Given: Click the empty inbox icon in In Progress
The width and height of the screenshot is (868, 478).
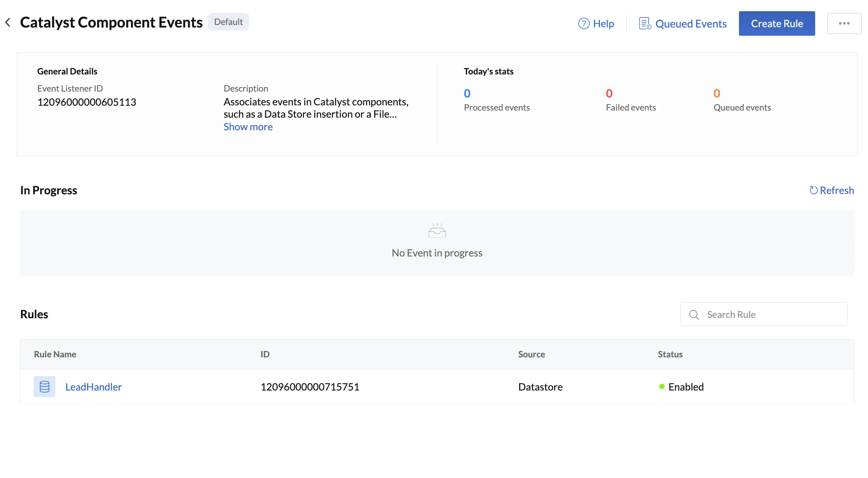Looking at the screenshot, I should (x=437, y=230).
